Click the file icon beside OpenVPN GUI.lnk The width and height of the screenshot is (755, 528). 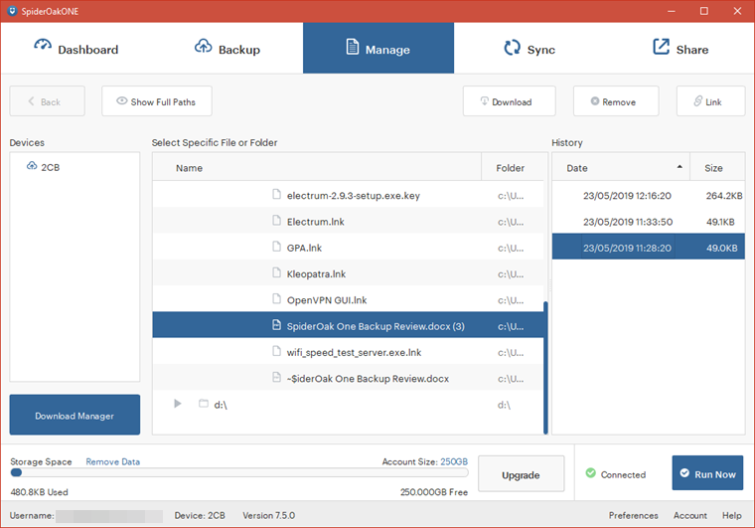[x=276, y=298]
